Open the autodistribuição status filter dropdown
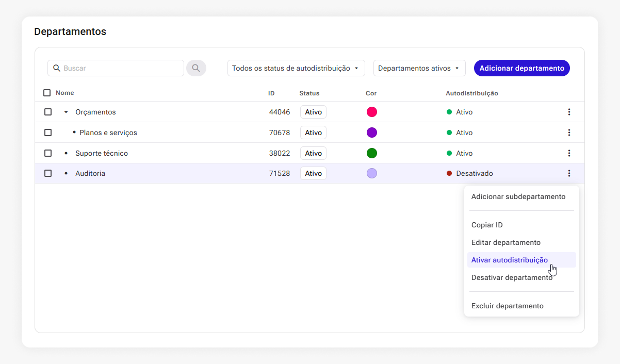 (296, 68)
